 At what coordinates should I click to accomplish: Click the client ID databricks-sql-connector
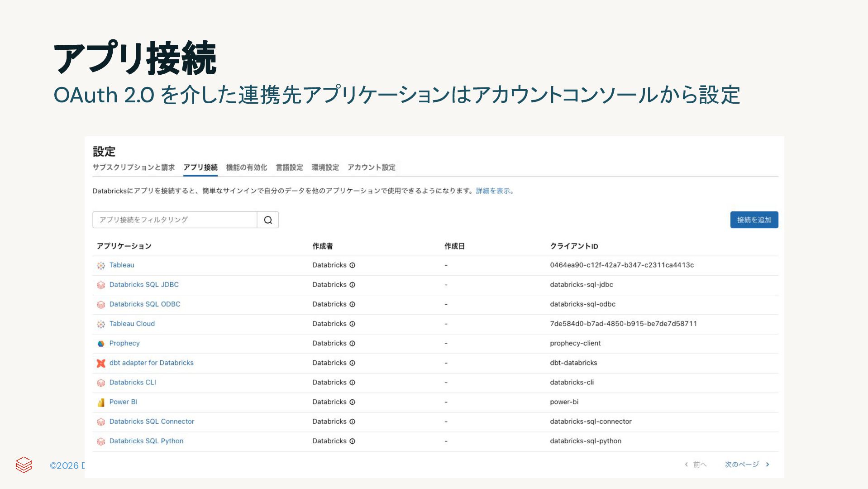coord(591,422)
